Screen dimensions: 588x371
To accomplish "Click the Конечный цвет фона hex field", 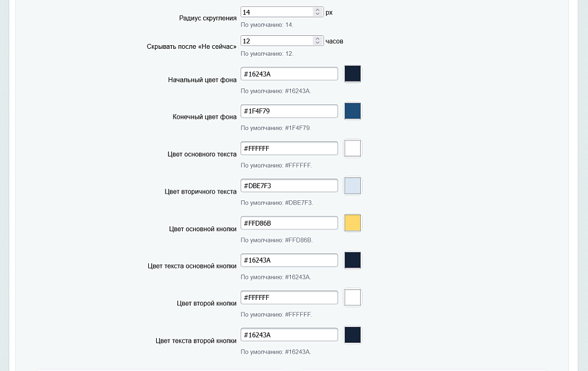I will 289,111.
